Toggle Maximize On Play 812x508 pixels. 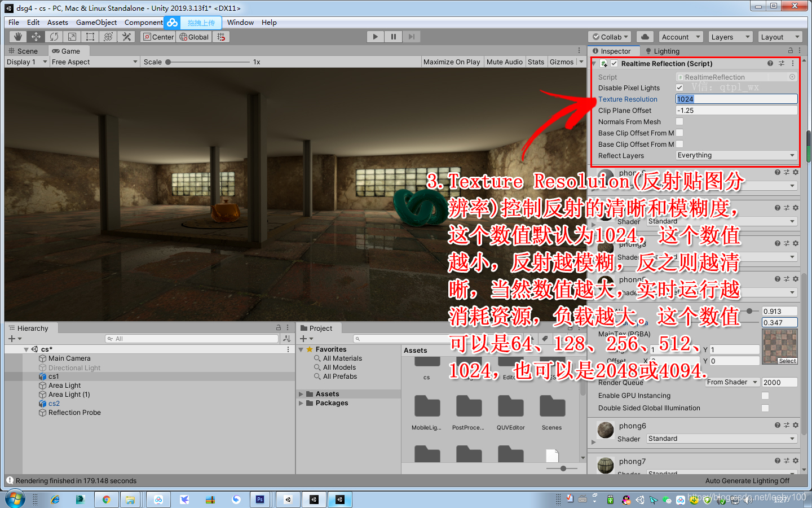coord(452,62)
